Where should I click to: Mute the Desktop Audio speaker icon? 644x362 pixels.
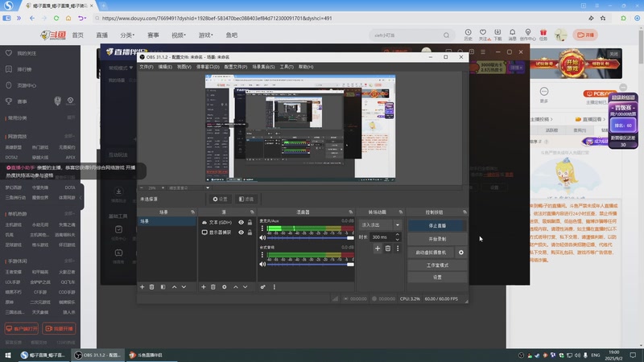coord(262,265)
